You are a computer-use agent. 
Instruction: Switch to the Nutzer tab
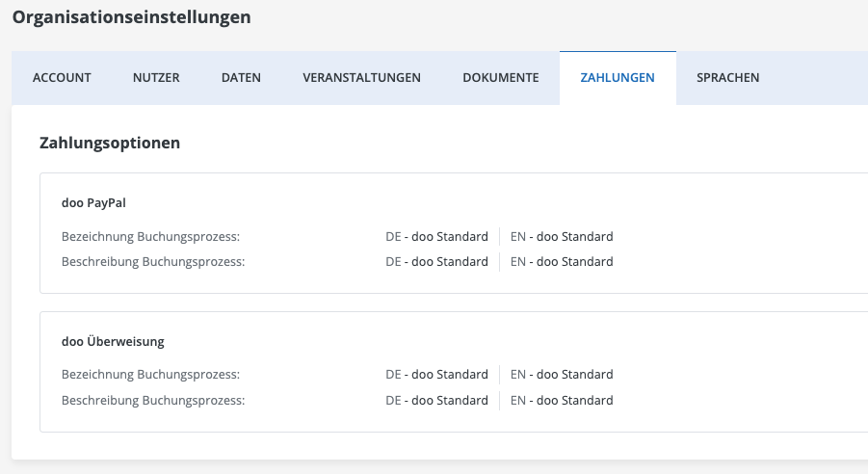(x=156, y=78)
